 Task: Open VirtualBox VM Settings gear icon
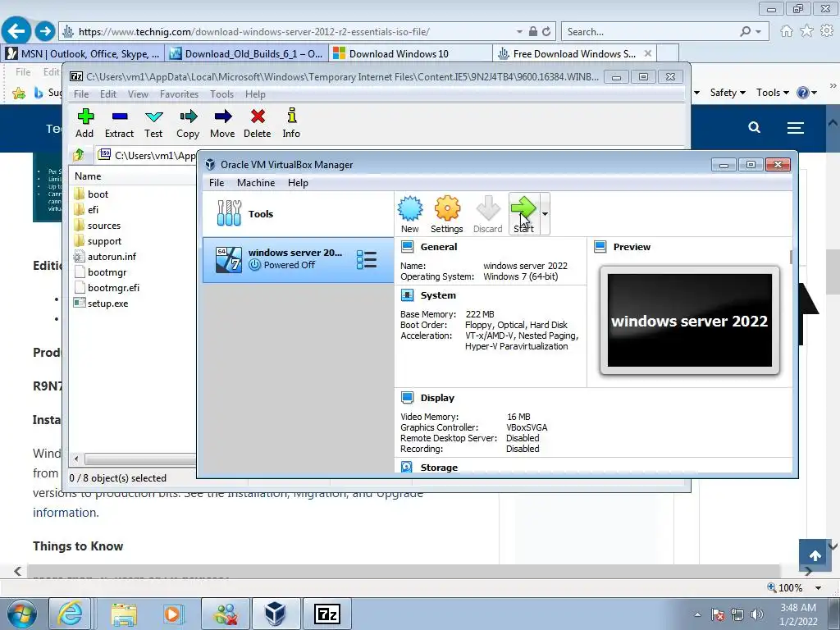(x=447, y=208)
